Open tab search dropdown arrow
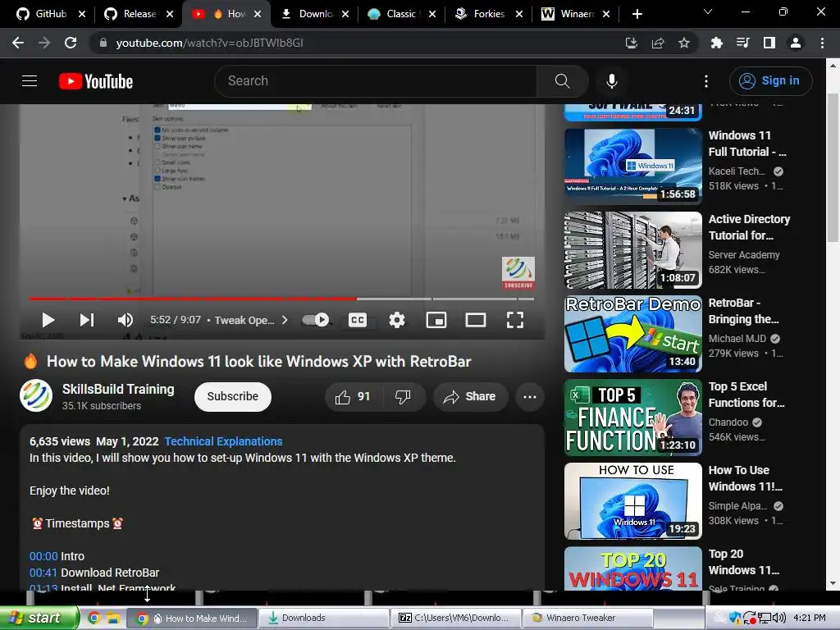This screenshot has width=840, height=630. 708,11
